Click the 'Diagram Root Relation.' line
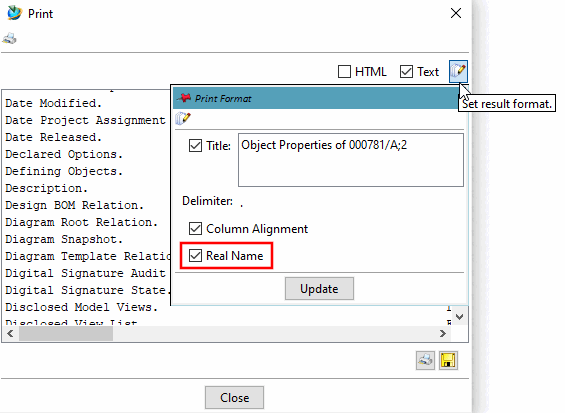 pos(81,222)
